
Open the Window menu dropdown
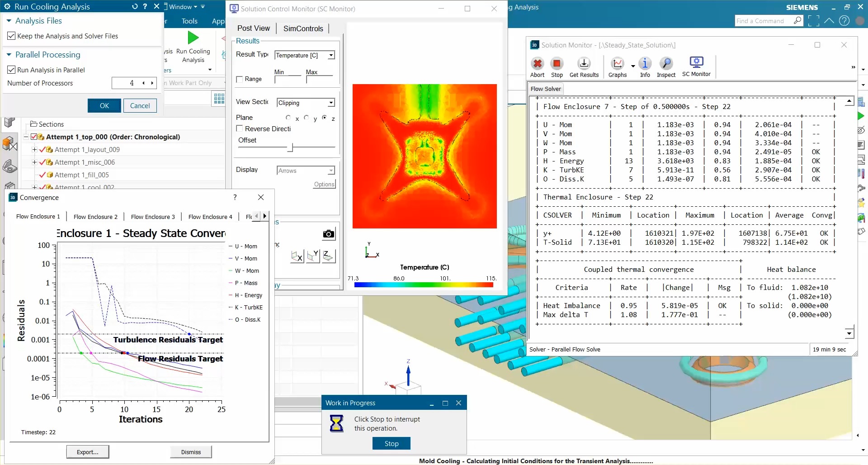point(184,7)
